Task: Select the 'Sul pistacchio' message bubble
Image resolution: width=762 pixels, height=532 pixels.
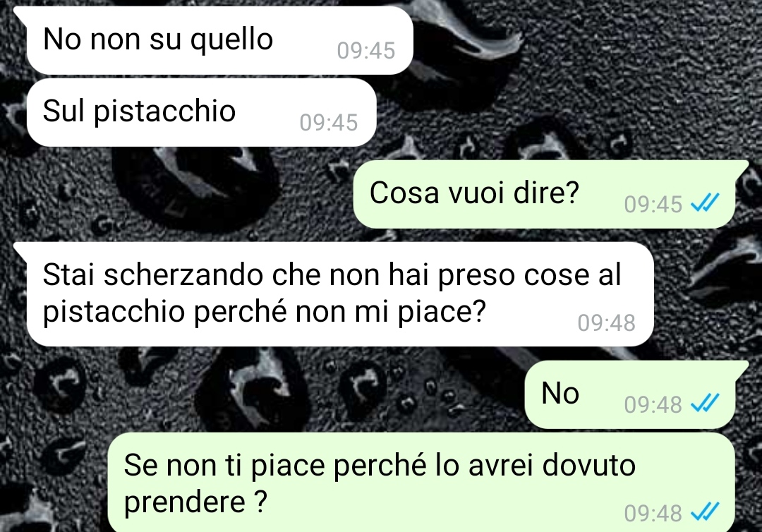Action: click(x=202, y=112)
